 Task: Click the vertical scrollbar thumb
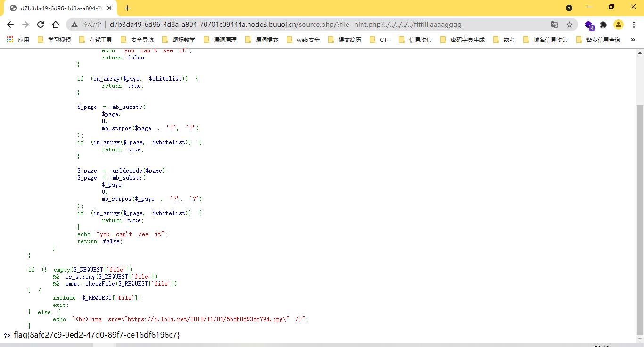point(640,219)
